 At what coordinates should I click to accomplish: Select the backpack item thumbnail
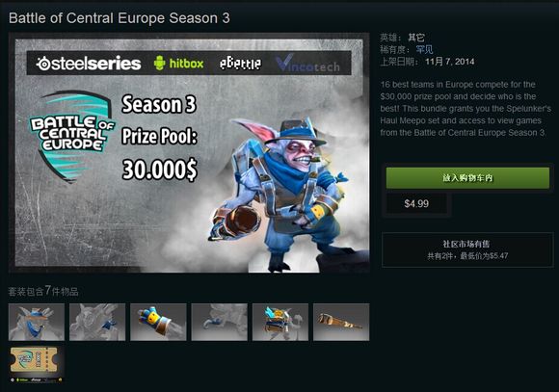[x=280, y=322]
